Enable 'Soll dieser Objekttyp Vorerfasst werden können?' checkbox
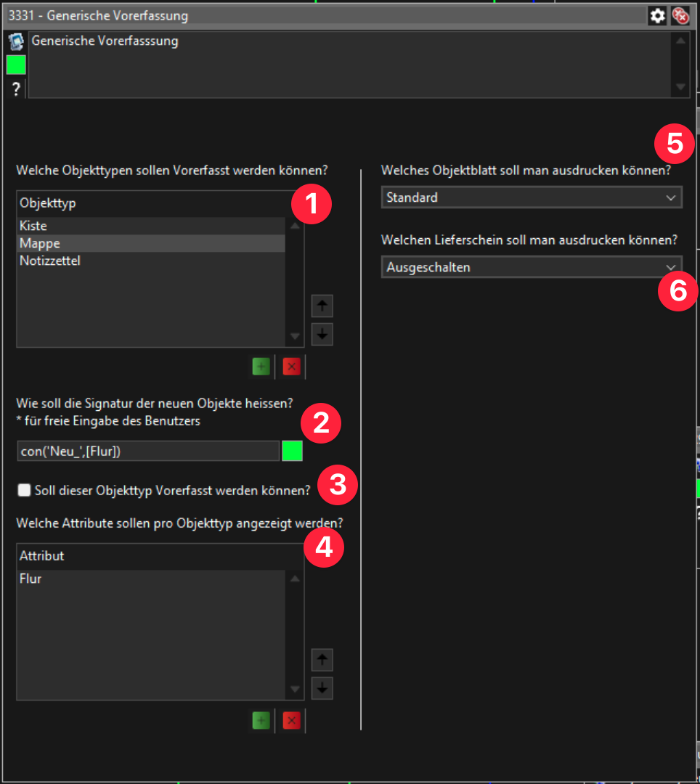Image resolution: width=700 pixels, height=784 pixels. click(25, 491)
